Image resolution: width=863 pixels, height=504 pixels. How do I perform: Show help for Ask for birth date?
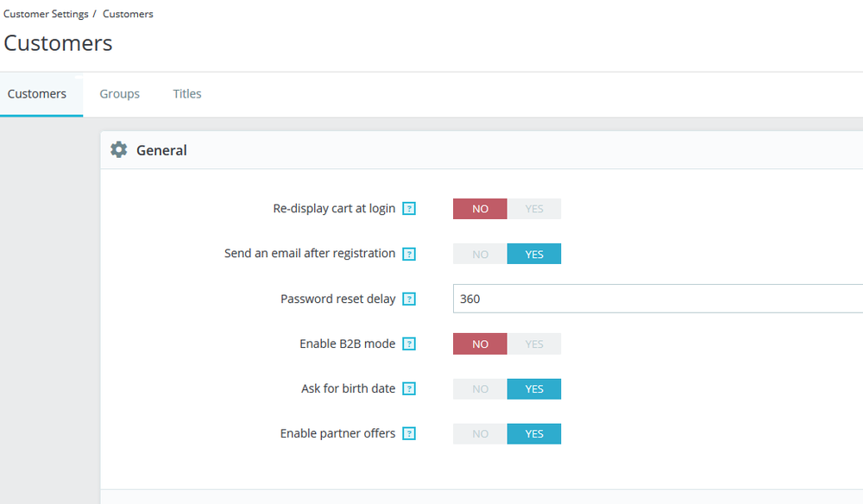(x=410, y=389)
